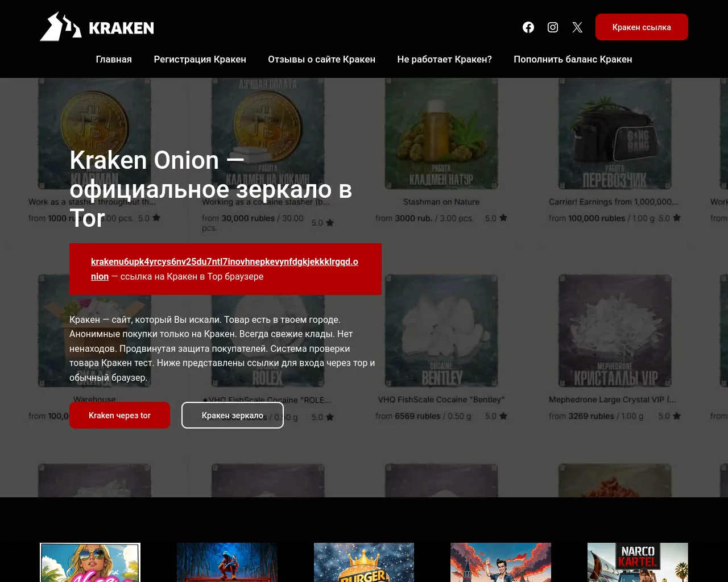This screenshot has width=728, height=582.
Task: Click the red "Кракен ссылка" button
Action: point(642,27)
